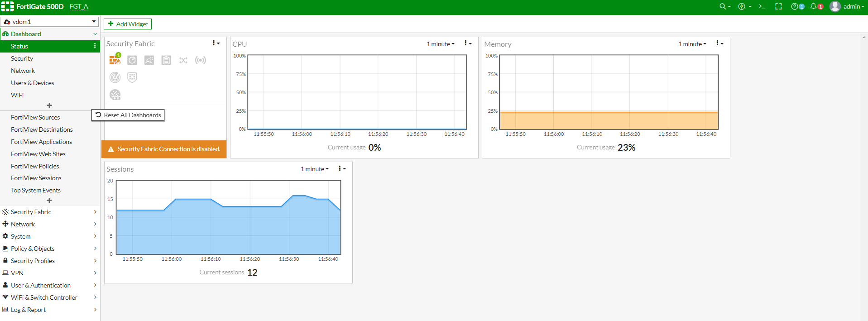Click the Status item options dots

95,46
